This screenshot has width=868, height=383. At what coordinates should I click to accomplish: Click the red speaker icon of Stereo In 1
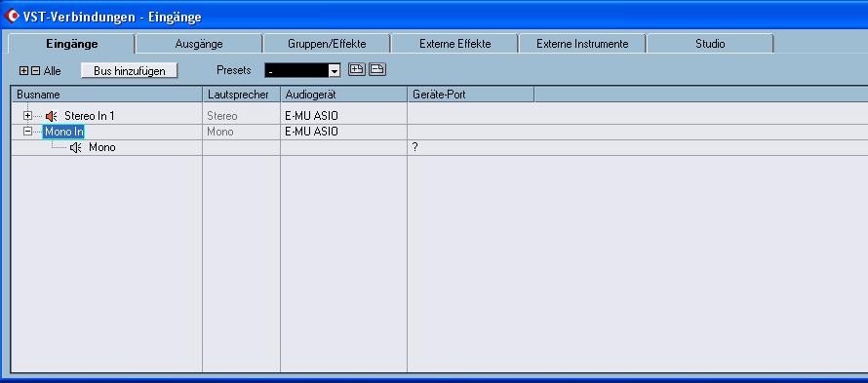click(x=52, y=116)
